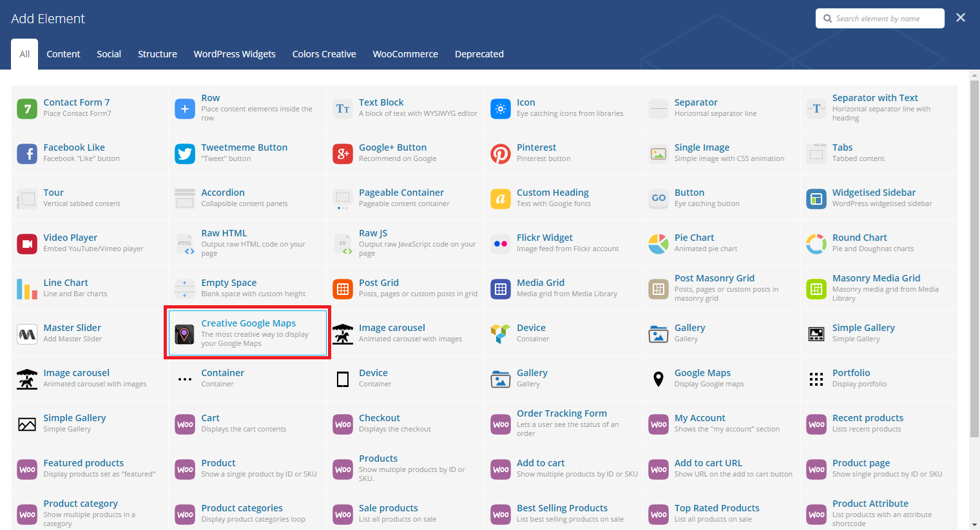The width and height of the screenshot is (980, 530).
Task: Pick the Portfolio grid dots icon
Action: click(816, 379)
